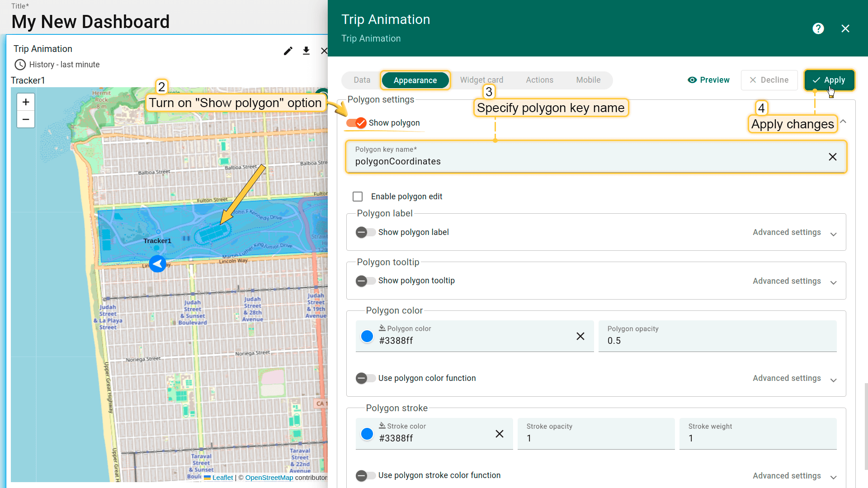The image size is (868, 488).
Task: Toggle off Show polygon switch
Action: pyautogui.click(x=356, y=123)
